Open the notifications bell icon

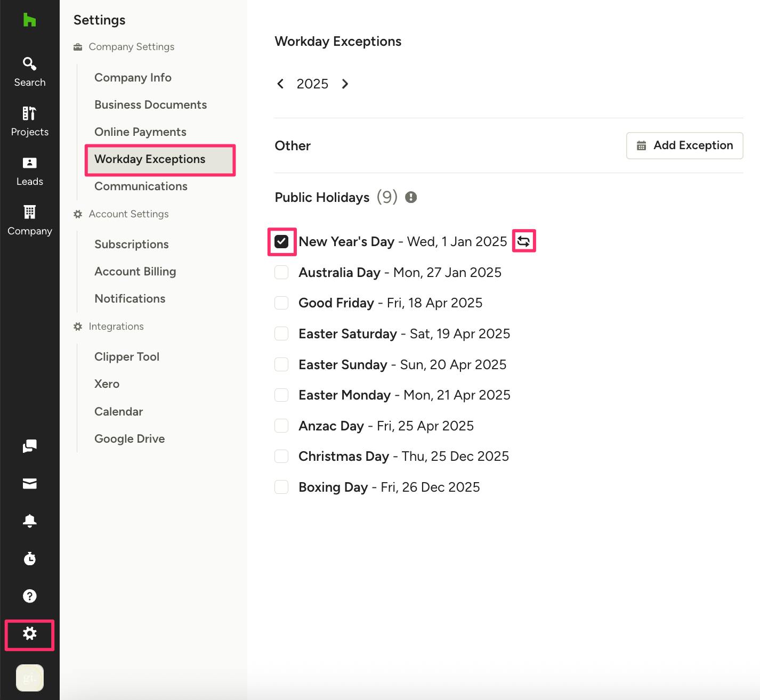(x=29, y=520)
